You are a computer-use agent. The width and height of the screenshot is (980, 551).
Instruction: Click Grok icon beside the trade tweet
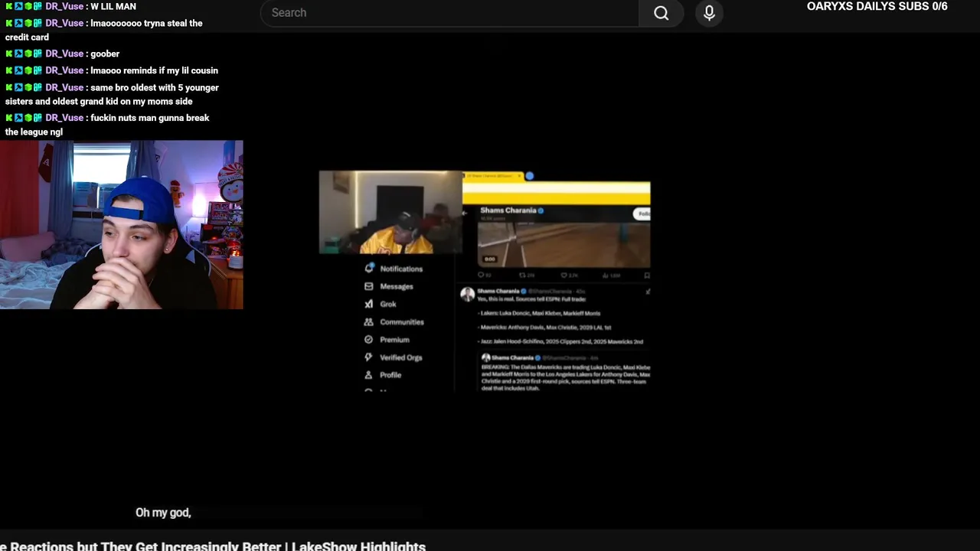click(648, 292)
